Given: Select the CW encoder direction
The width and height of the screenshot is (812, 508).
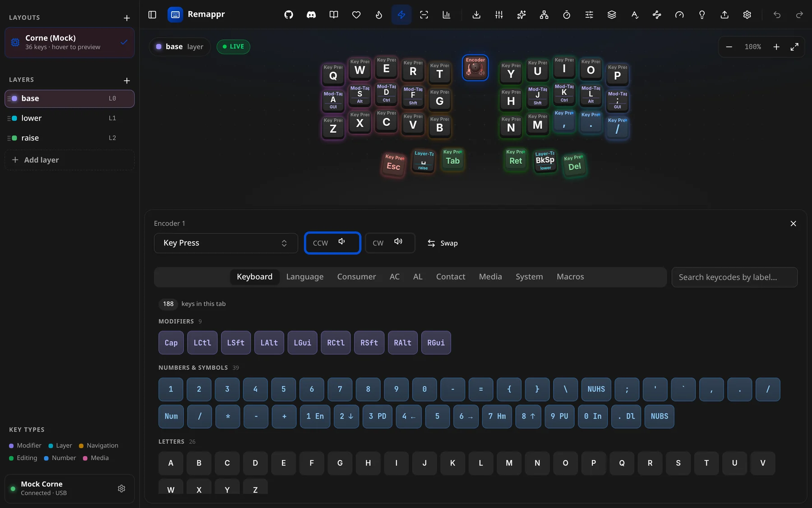Looking at the screenshot, I should [390, 243].
